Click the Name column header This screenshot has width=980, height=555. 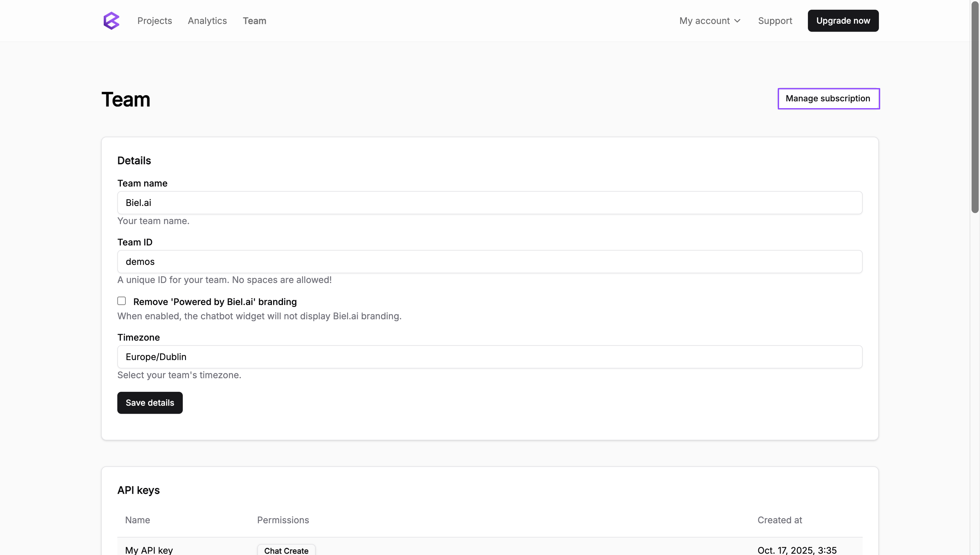(137, 520)
